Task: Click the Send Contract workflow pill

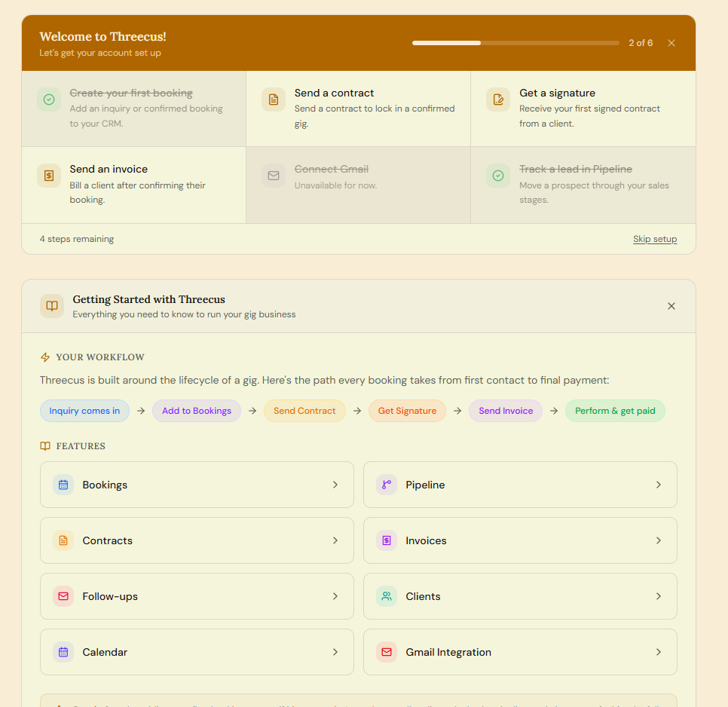Action: pyautogui.click(x=304, y=411)
